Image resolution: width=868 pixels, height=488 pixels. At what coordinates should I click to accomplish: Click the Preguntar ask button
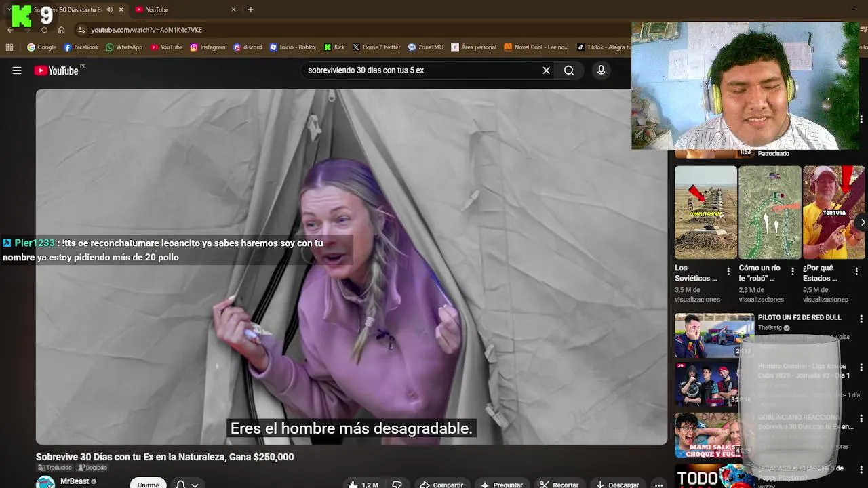[501, 484]
